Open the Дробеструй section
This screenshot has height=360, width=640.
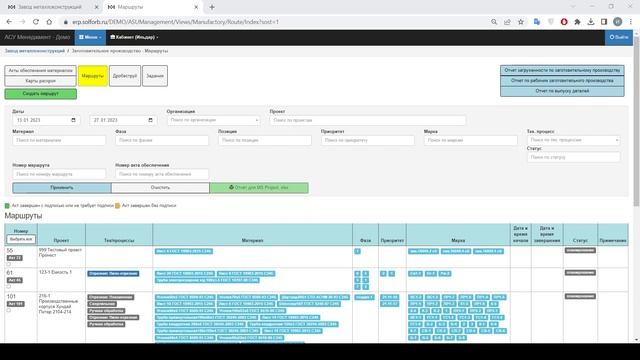[x=125, y=76]
